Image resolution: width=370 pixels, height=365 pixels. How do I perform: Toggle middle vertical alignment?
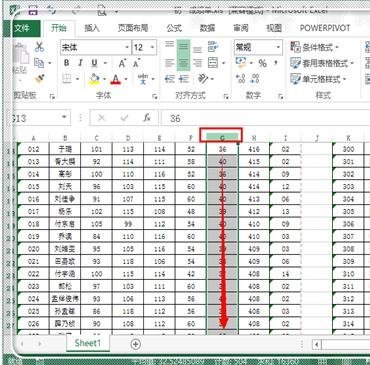click(x=183, y=47)
